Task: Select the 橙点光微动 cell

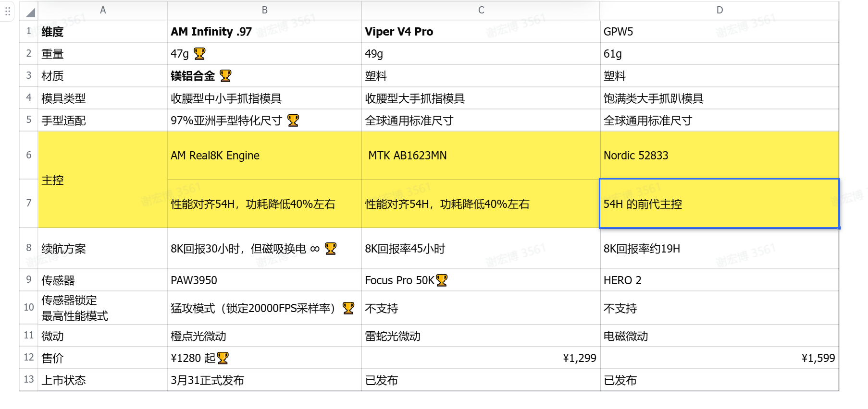Action: click(264, 336)
